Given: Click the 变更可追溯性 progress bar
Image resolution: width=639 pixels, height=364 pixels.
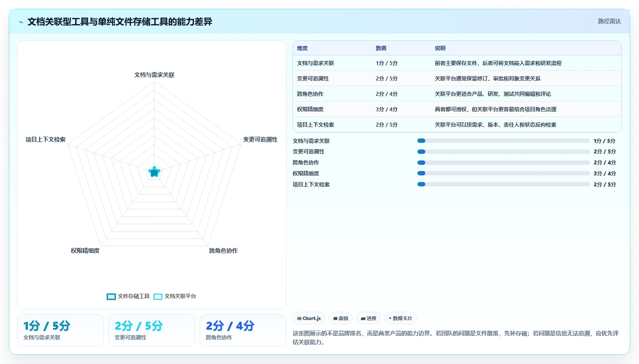Looking at the screenshot, I should tap(504, 152).
